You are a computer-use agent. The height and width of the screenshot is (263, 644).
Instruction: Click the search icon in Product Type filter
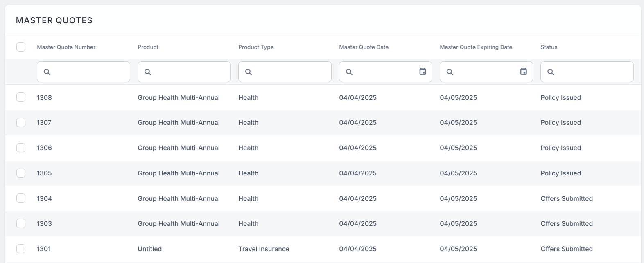click(x=249, y=72)
